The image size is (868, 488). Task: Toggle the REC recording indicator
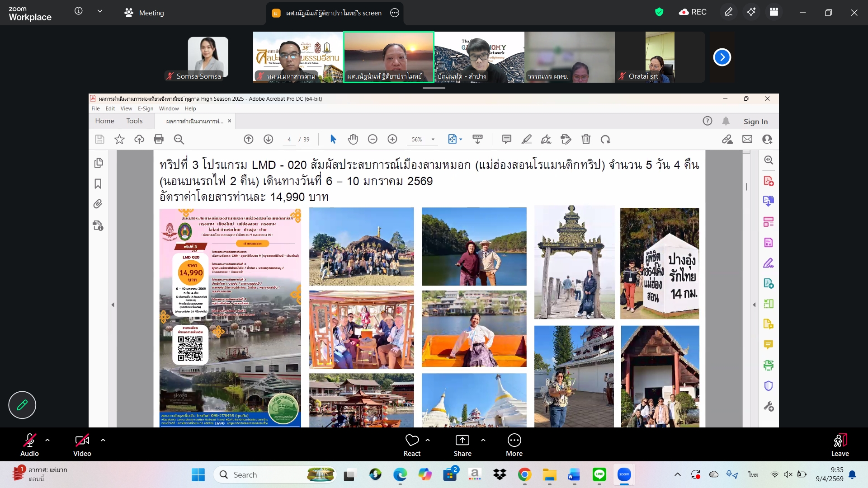click(x=693, y=12)
